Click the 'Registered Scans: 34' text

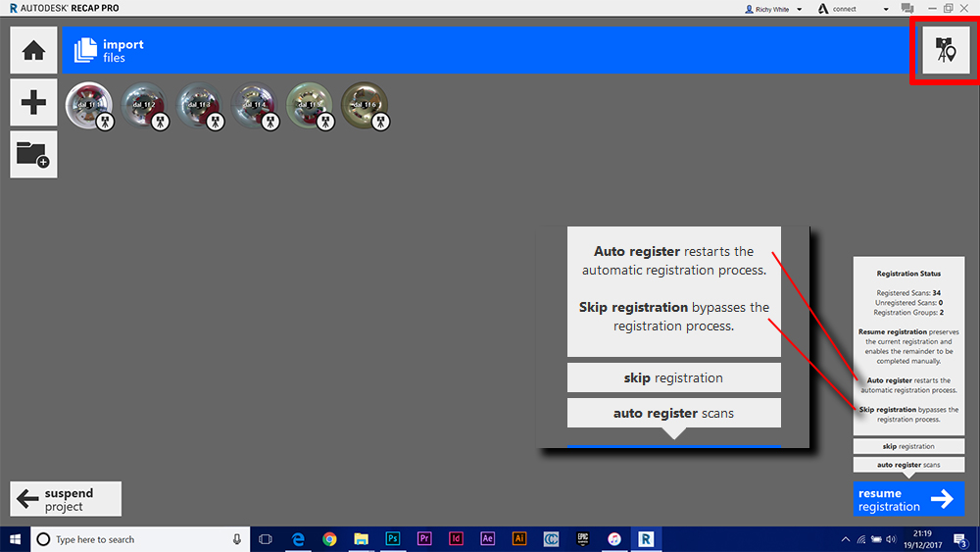[x=908, y=292]
